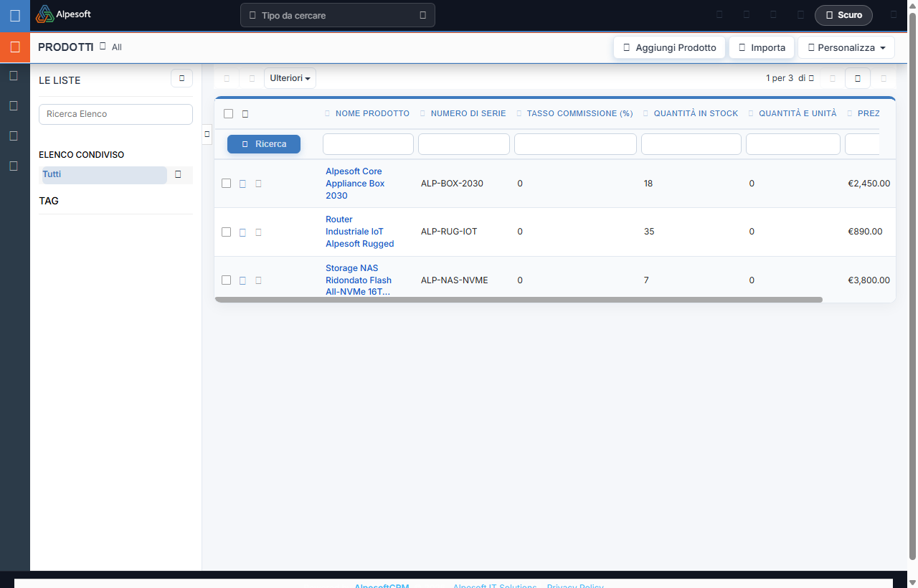918x588 pixels.
Task: Open the Ulteriori dropdown
Action: pyautogui.click(x=290, y=78)
